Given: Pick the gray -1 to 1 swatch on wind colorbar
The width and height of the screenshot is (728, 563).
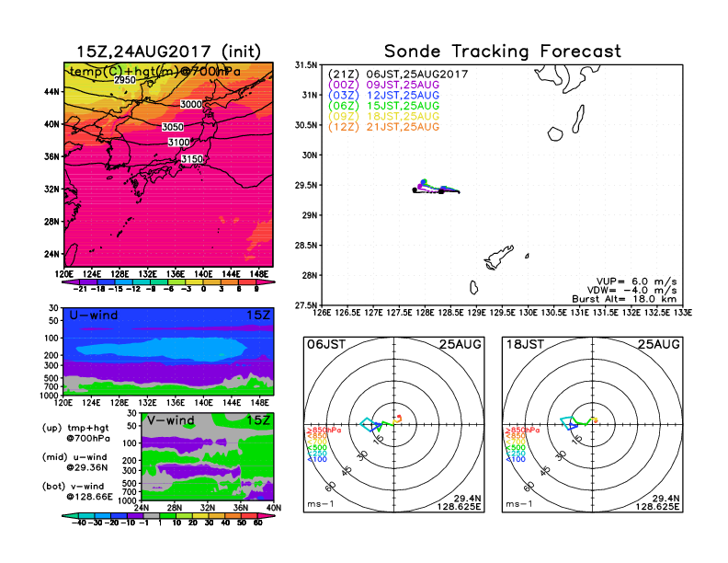Looking at the screenshot, I should pyautogui.click(x=152, y=515).
